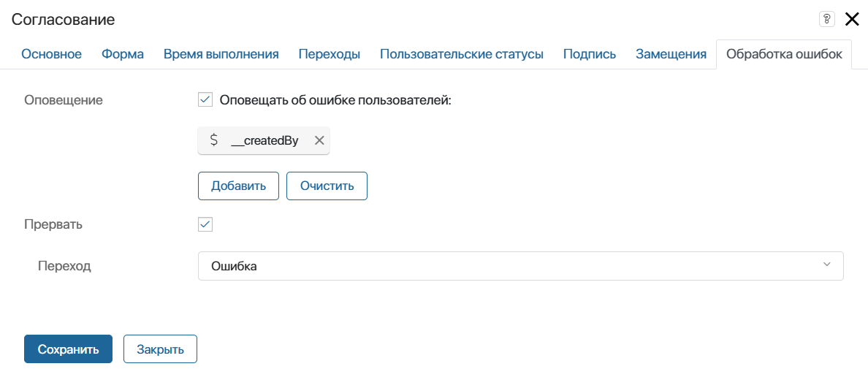Open the help question mark icon
Image resolution: width=868 pixels, height=369 pixels.
[826, 19]
